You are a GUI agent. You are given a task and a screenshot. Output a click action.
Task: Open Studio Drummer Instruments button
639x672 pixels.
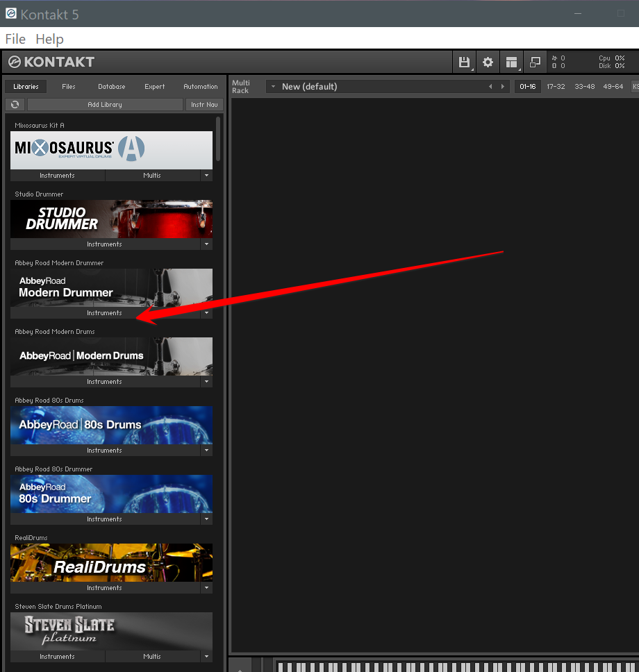click(x=105, y=244)
